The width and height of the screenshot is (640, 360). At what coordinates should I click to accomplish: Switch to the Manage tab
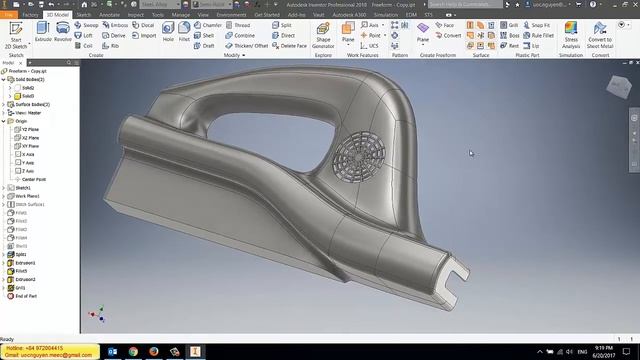coord(180,15)
